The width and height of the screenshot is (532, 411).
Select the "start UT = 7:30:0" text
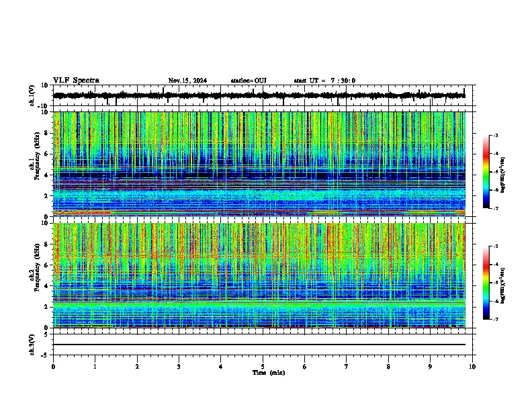tap(324, 81)
